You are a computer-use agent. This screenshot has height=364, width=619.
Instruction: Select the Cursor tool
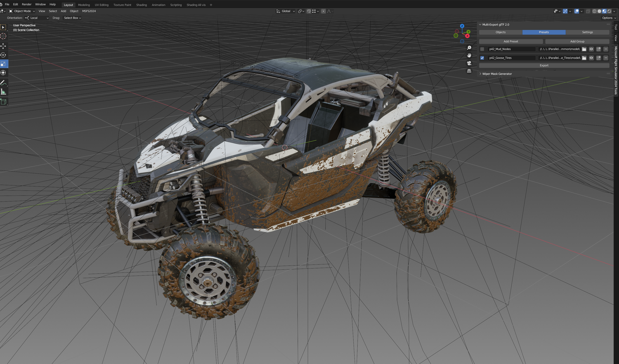3,36
